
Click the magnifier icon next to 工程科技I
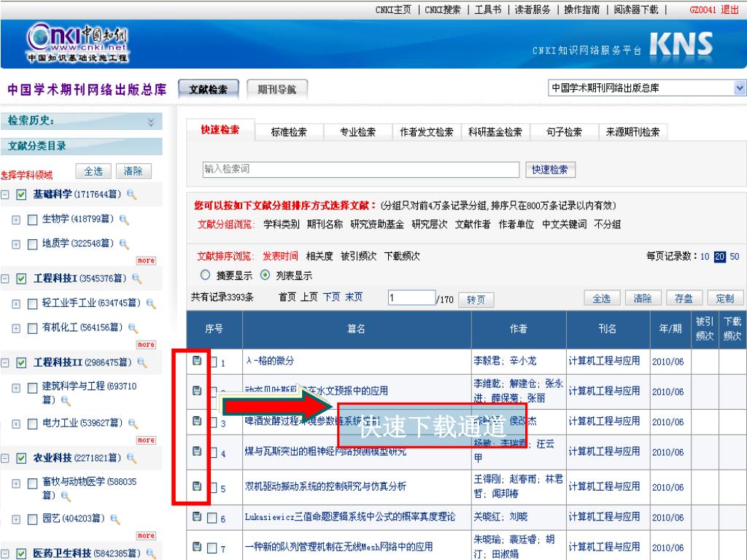pos(136,279)
